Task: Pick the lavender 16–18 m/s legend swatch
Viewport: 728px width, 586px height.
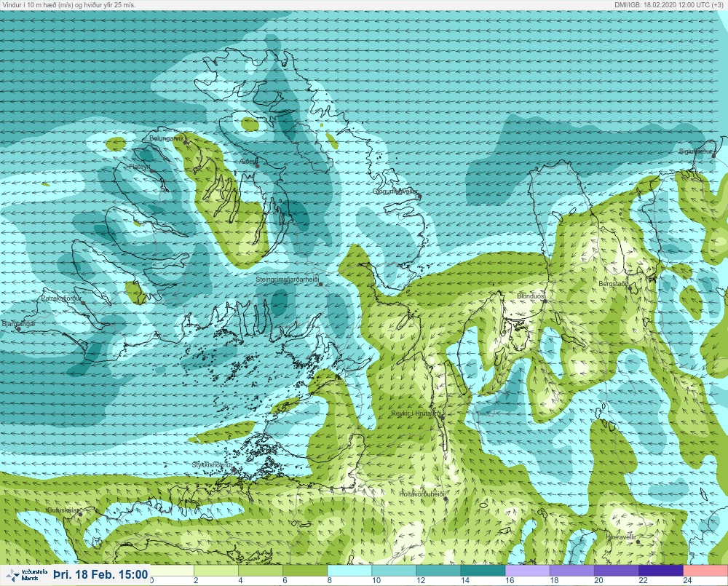Action: click(x=528, y=570)
